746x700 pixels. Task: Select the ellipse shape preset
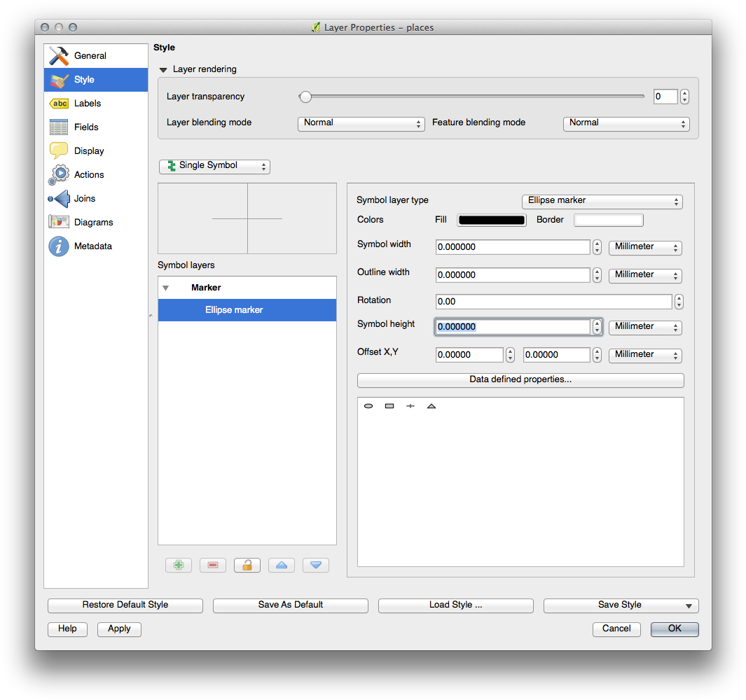pyautogui.click(x=368, y=405)
